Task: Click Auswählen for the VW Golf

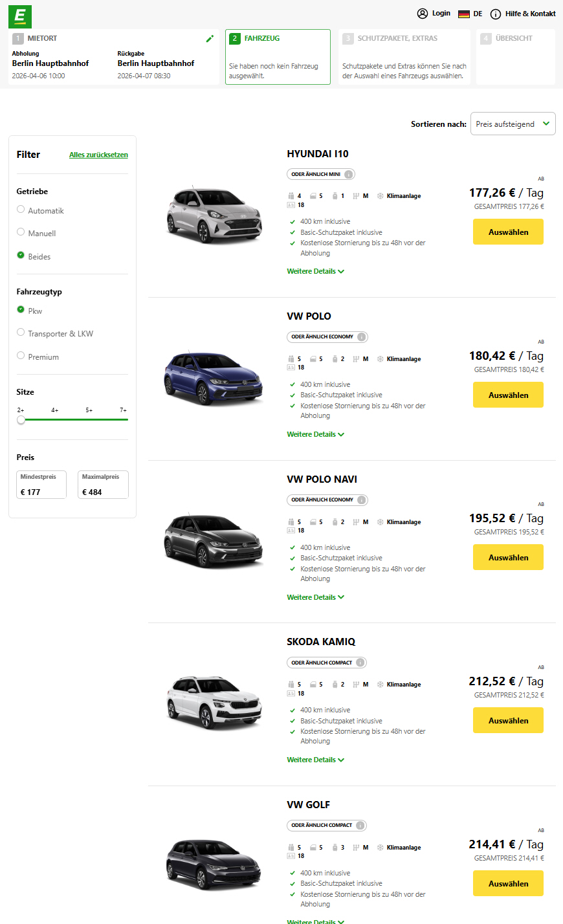Action: [508, 883]
